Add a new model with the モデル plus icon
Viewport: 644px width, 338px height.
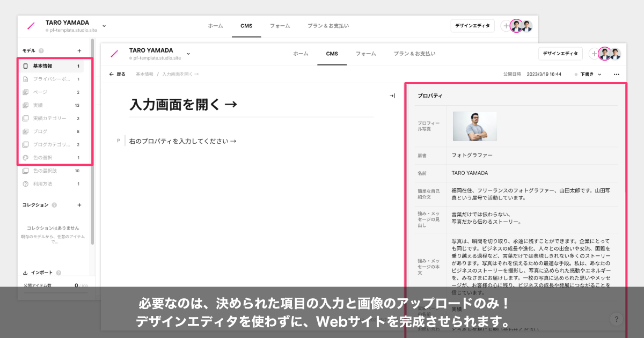click(79, 51)
